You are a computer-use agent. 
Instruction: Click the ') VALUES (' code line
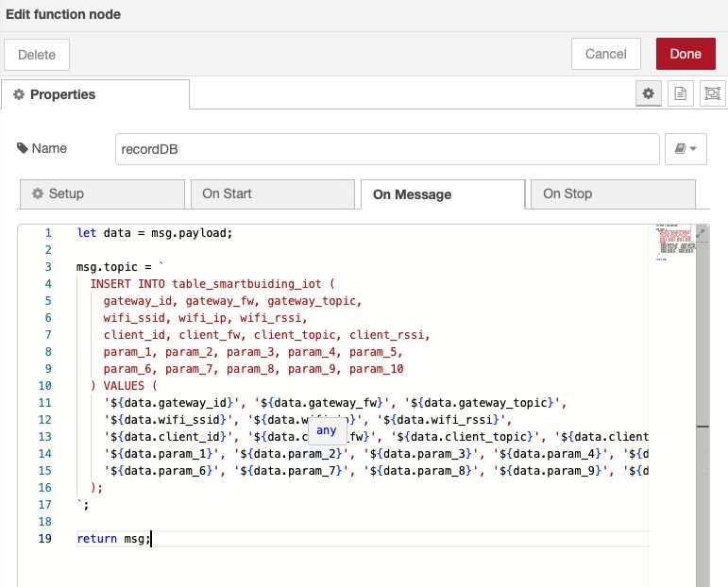tap(124, 386)
